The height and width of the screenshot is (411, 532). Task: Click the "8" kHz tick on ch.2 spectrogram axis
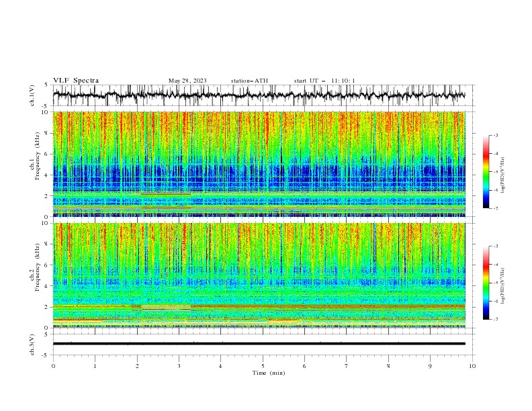pyautogui.click(x=48, y=244)
